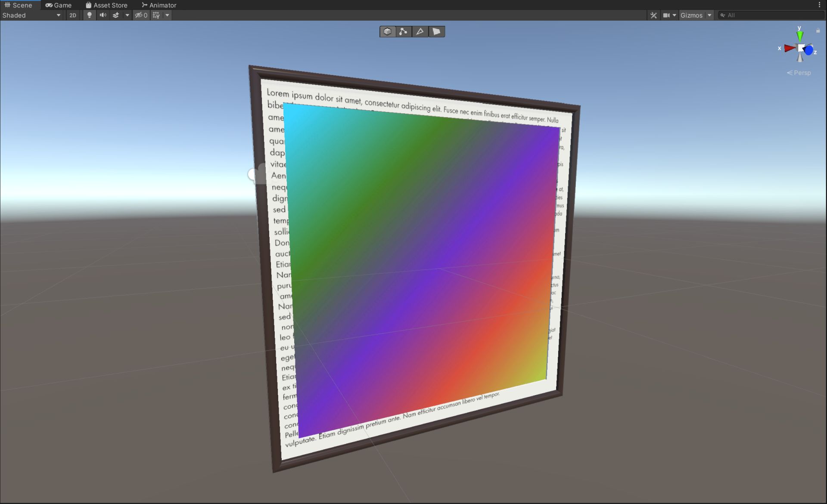Screen dimensions: 827x504
Task: Switch to the Animator tab
Action: point(159,5)
